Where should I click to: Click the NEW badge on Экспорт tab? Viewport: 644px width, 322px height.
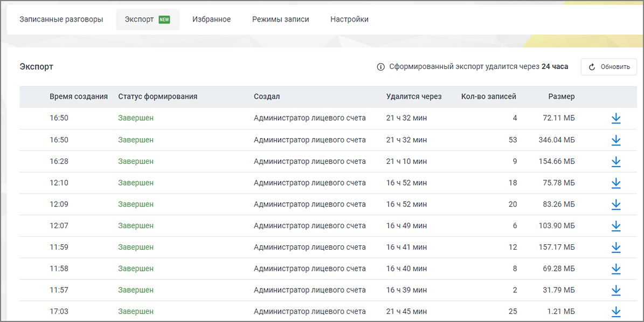(164, 19)
